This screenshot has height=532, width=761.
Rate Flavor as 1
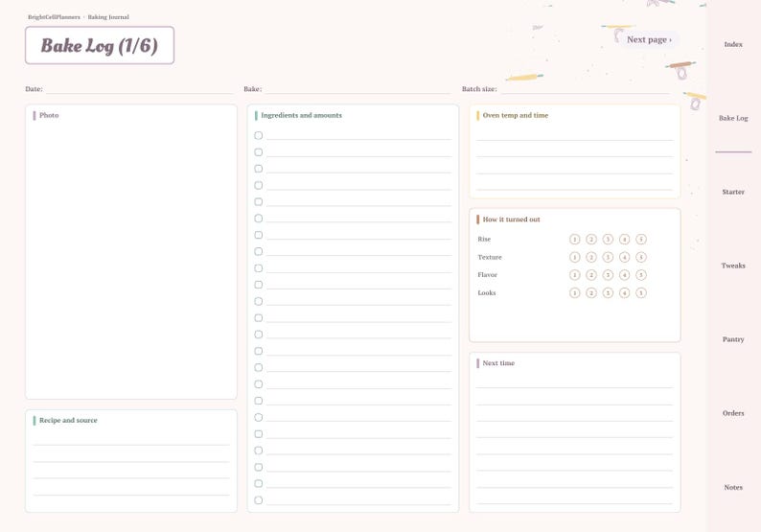[575, 275]
